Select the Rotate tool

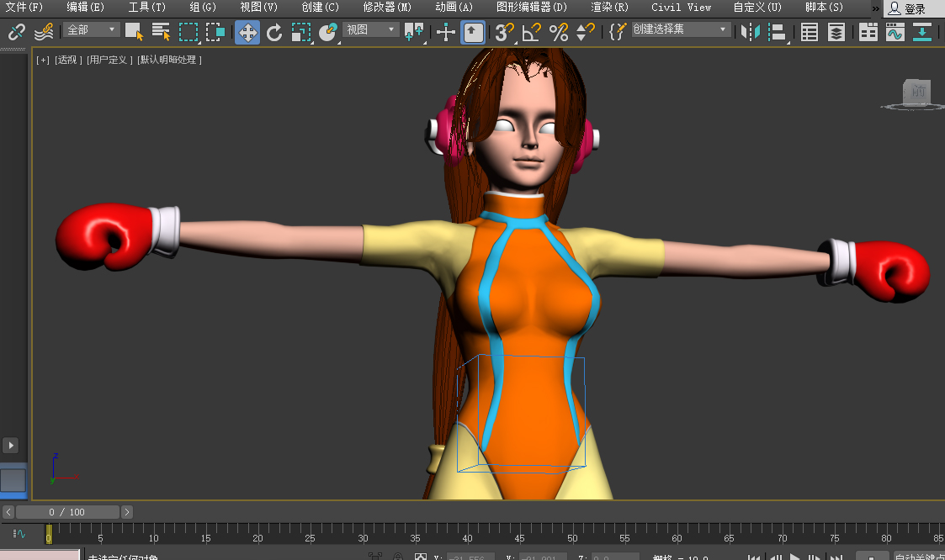pyautogui.click(x=274, y=33)
